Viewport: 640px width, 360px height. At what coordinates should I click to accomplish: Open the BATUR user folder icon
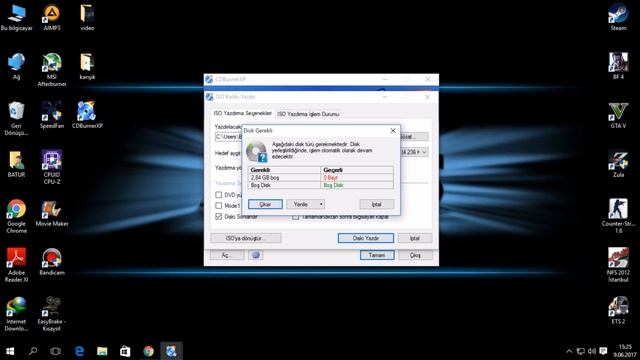[x=16, y=164]
